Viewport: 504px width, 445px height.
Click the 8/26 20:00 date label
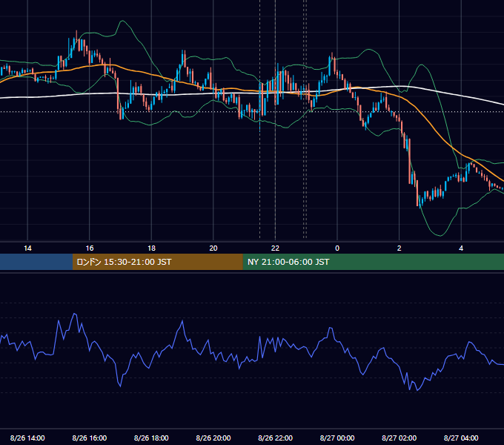(x=213, y=438)
